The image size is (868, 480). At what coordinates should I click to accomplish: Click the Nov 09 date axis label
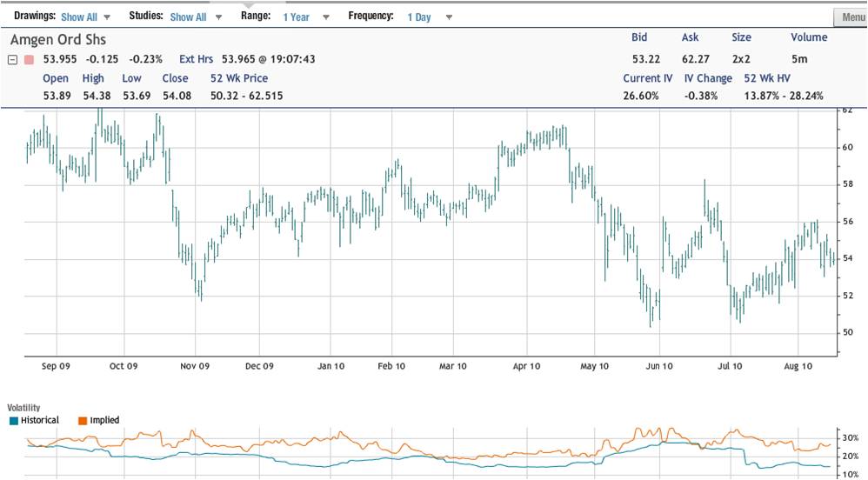point(195,366)
